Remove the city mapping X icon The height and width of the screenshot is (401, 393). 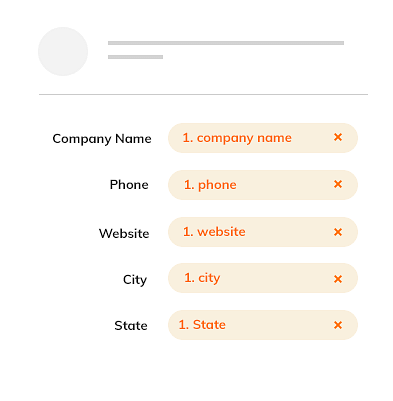pos(338,279)
